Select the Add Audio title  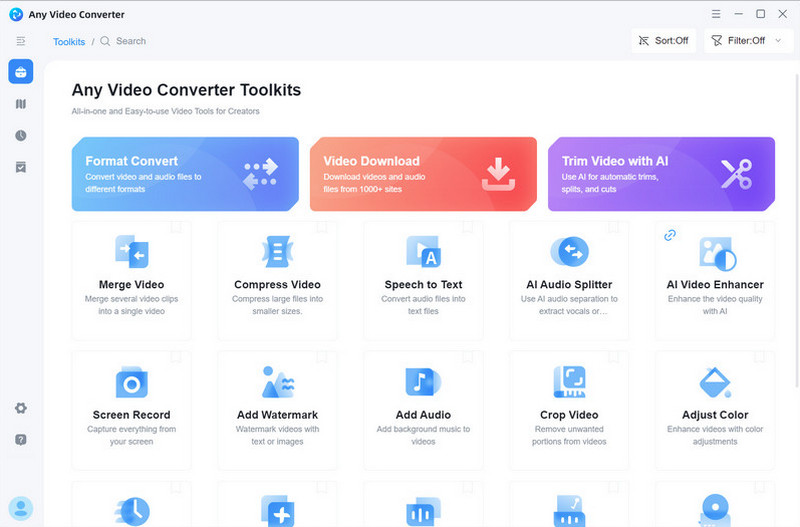pyautogui.click(x=423, y=415)
